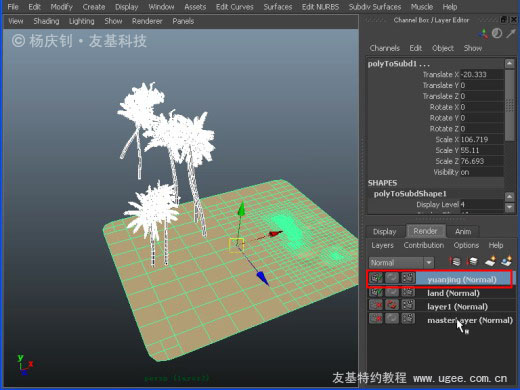The image size is (520, 390).
Task: Select the masterLayer (Normal) render layer
Action: tap(470, 320)
